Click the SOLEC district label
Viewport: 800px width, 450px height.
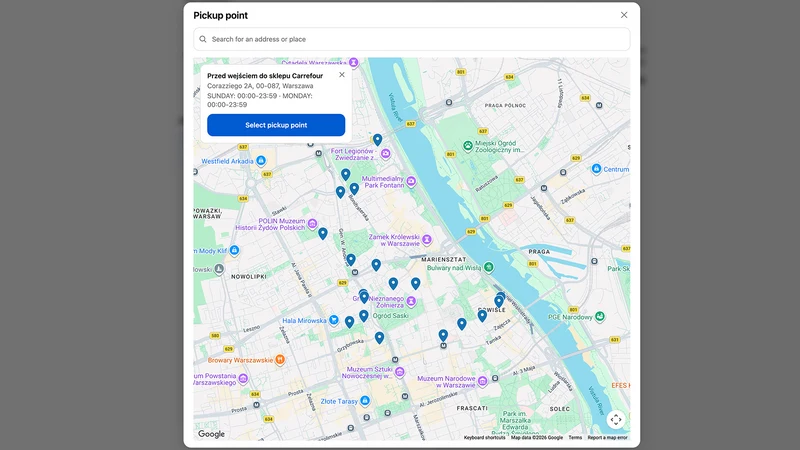560,409
